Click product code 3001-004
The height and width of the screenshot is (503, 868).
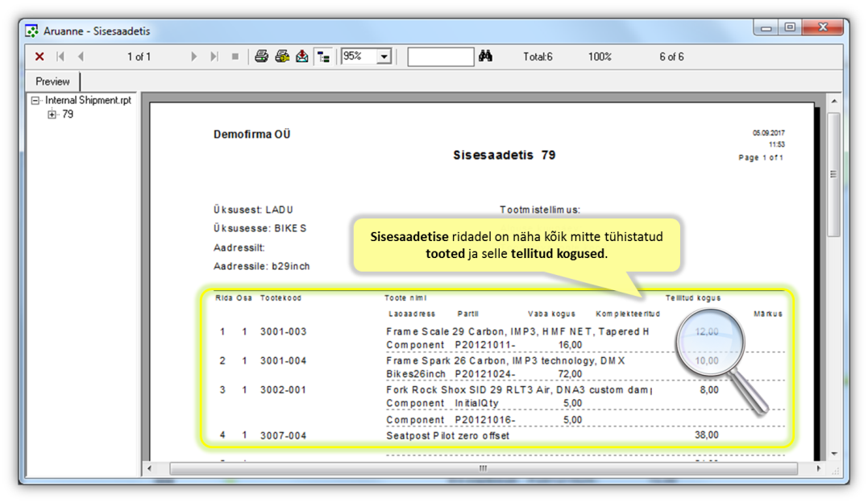[x=284, y=360]
